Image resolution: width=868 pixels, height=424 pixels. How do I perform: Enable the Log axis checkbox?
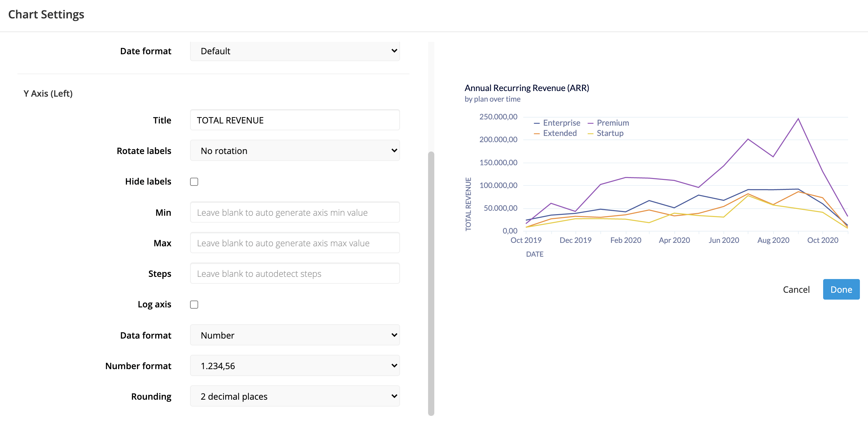point(195,304)
